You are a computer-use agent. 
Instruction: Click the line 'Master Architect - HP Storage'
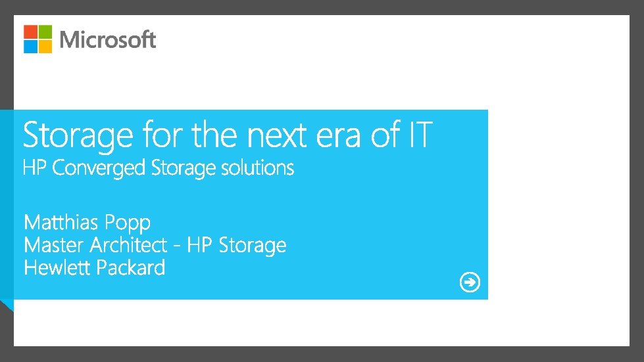[155, 245]
